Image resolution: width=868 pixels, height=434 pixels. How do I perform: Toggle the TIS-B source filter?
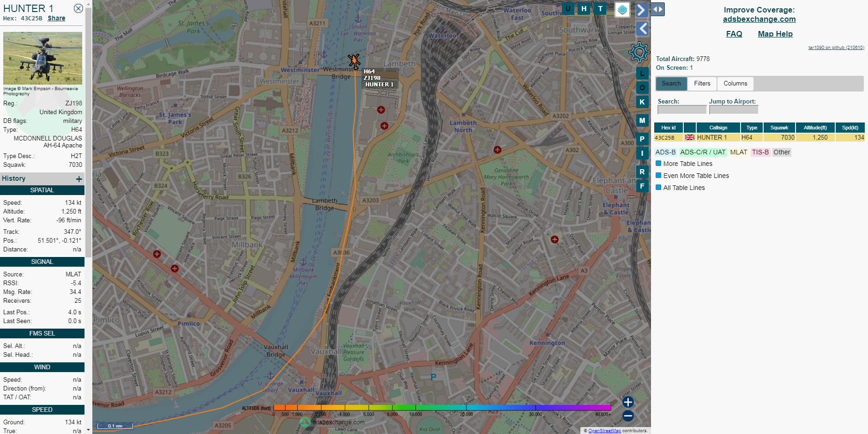pos(760,152)
